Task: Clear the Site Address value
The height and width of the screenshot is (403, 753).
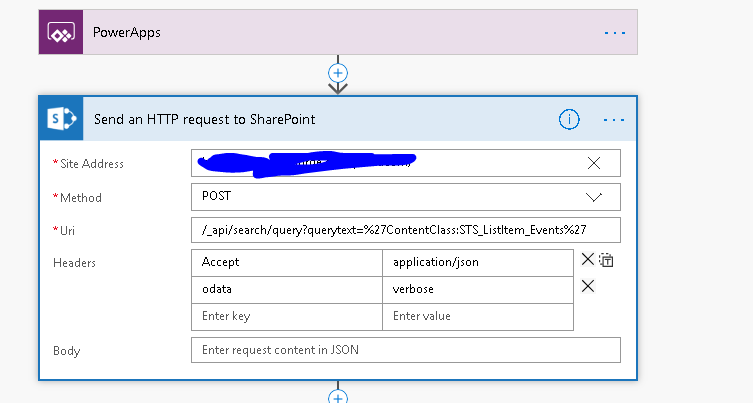Action: [594, 163]
